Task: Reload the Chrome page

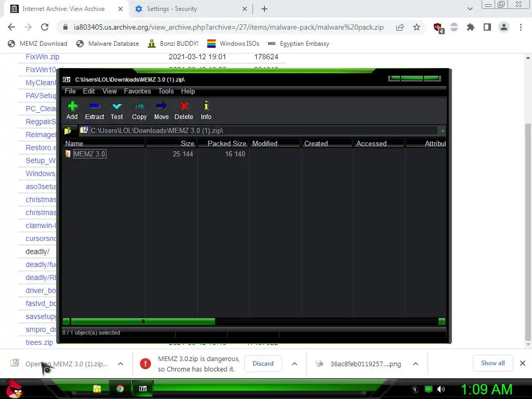Action: tap(45, 27)
